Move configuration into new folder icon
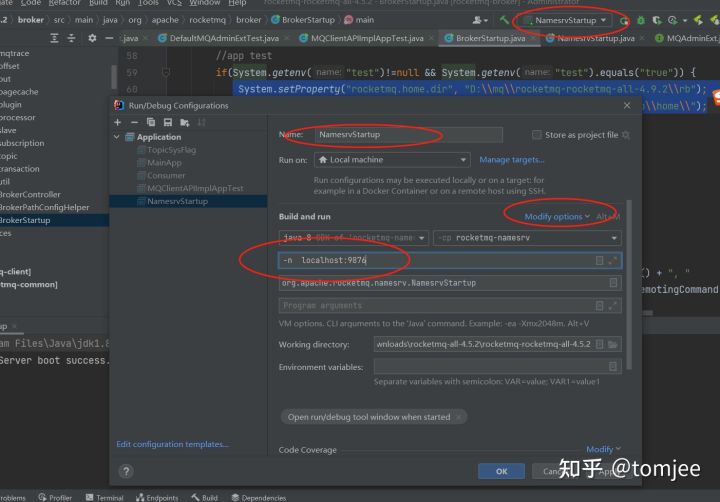The height and width of the screenshot is (502, 720). point(185,122)
